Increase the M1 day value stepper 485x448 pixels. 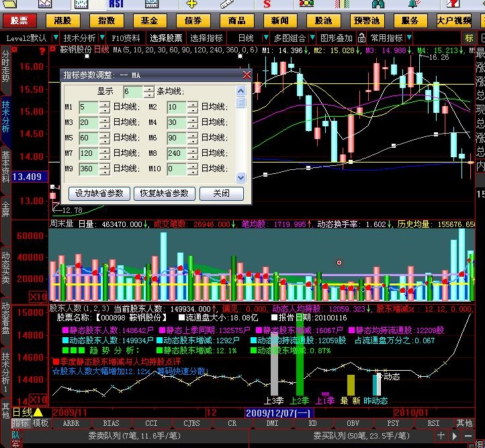tap(105, 104)
